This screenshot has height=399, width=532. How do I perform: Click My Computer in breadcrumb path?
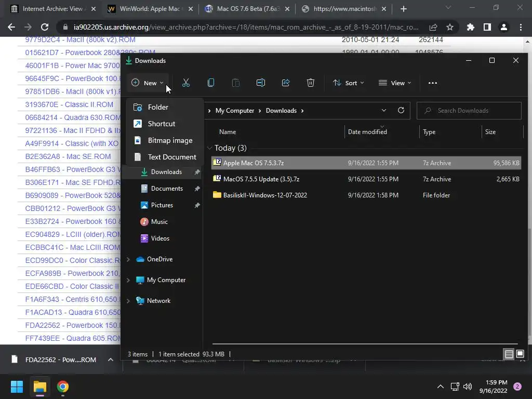pyautogui.click(x=235, y=111)
